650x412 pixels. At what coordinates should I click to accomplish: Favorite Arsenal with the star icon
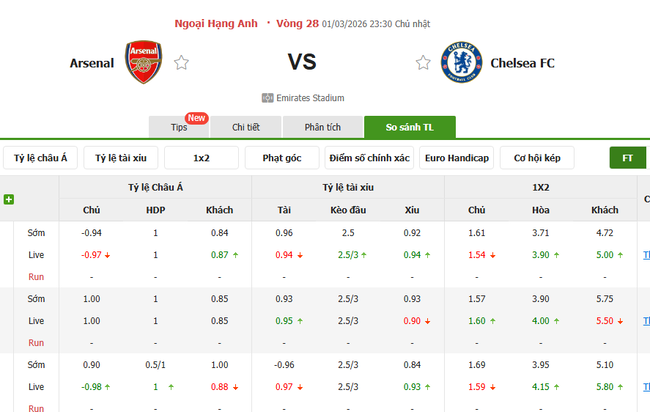pos(181,63)
